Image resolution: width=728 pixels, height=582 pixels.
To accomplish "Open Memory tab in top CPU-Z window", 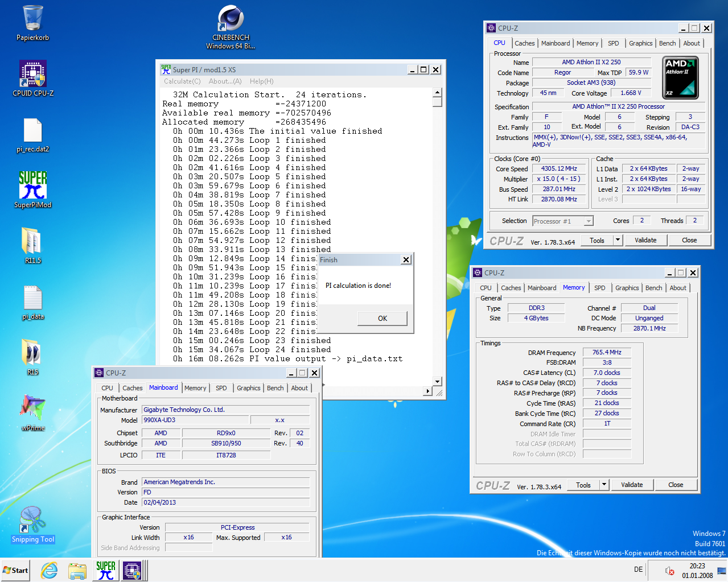I will [x=587, y=43].
